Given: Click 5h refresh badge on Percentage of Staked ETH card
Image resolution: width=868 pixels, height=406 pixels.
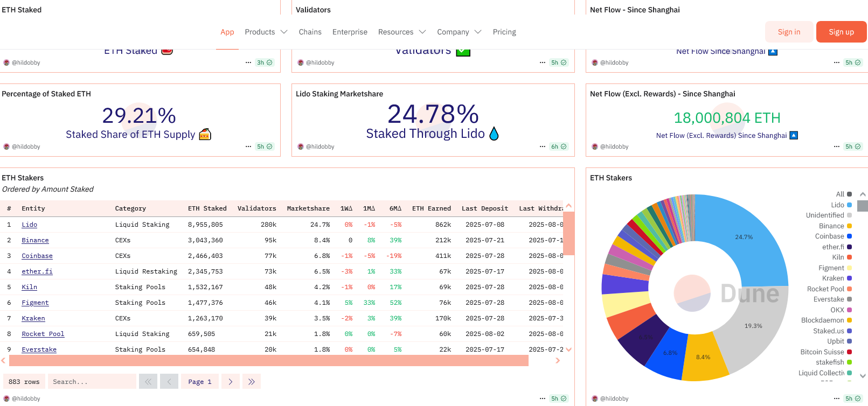Looking at the screenshot, I should 265,146.
